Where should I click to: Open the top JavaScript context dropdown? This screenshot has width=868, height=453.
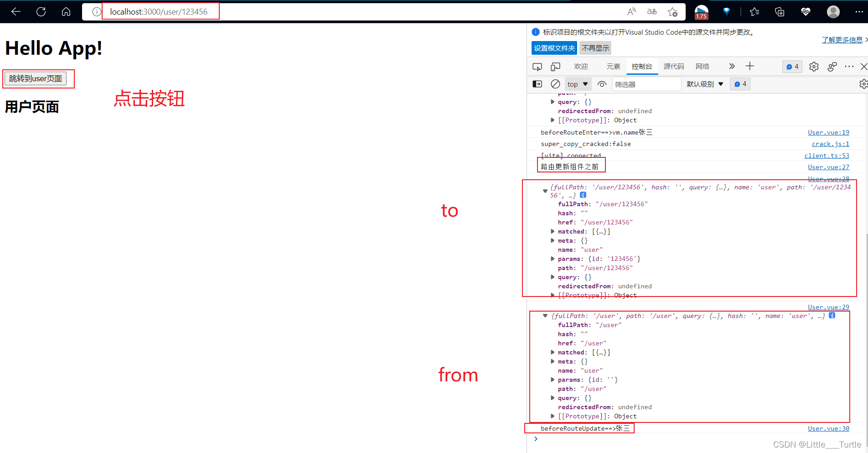pyautogui.click(x=578, y=84)
